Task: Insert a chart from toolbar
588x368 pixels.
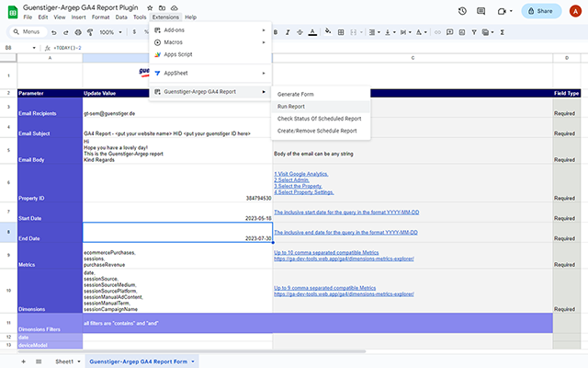Action: pyautogui.click(x=462, y=32)
